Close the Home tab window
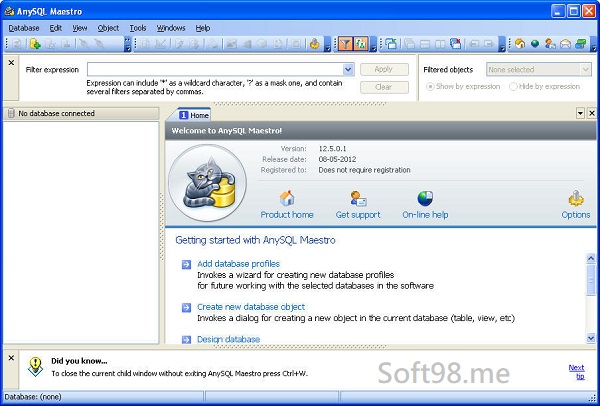Screen dimensions: 600x406 tap(592, 113)
